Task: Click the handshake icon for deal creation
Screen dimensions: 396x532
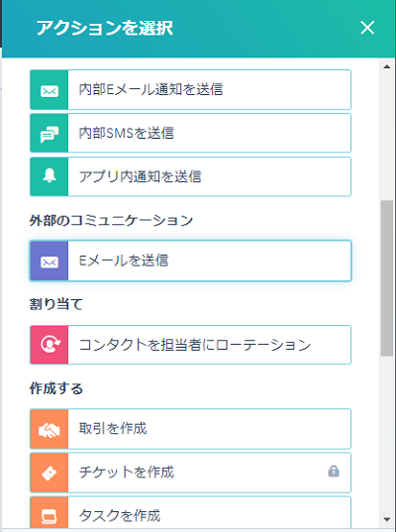Action: tap(49, 430)
